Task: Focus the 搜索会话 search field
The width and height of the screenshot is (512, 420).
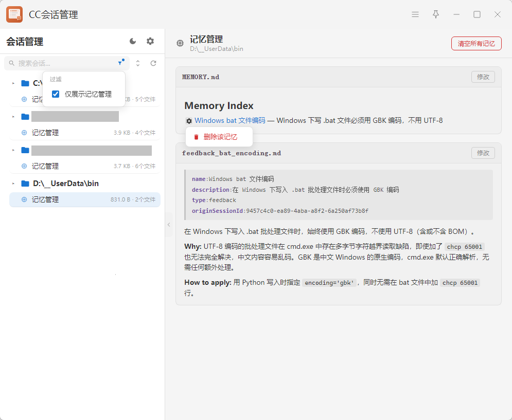Action: tap(67, 63)
